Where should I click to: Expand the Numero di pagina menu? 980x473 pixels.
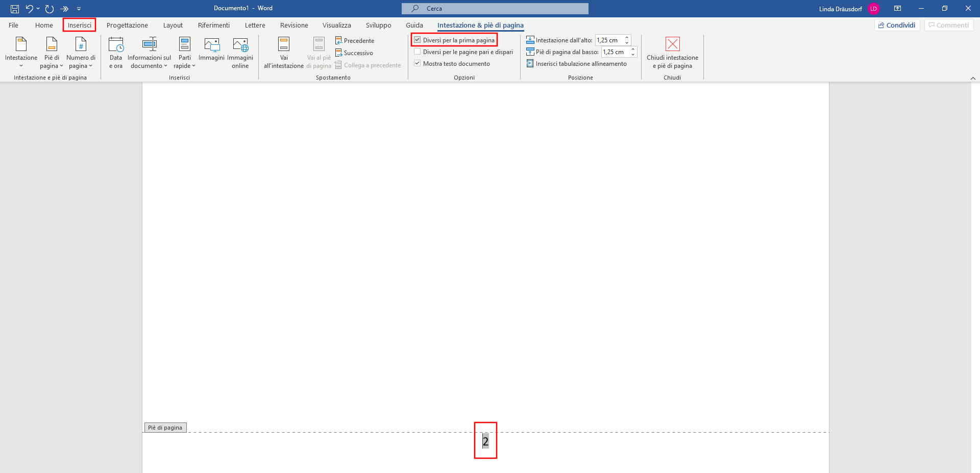coord(81,52)
